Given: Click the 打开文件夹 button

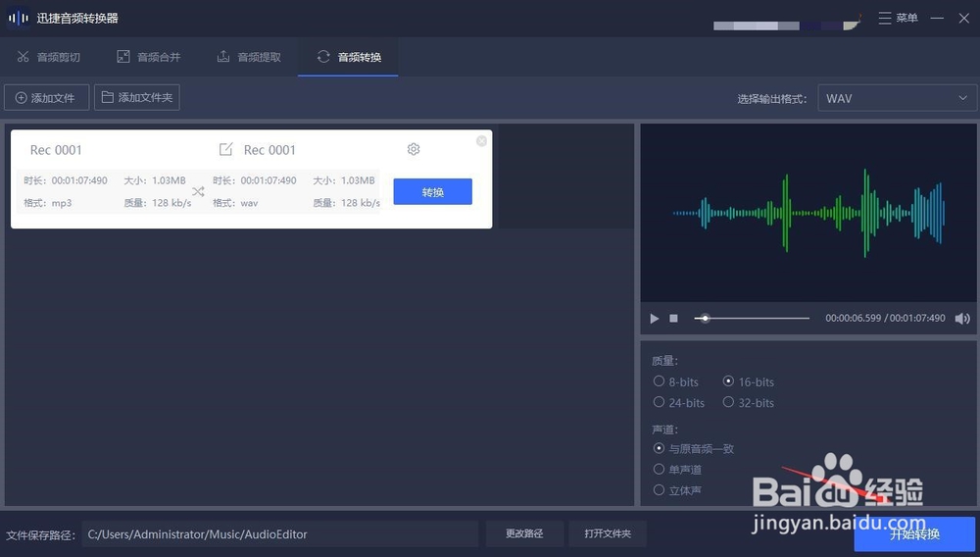Looking at the screenshot, I should [608, 533].
